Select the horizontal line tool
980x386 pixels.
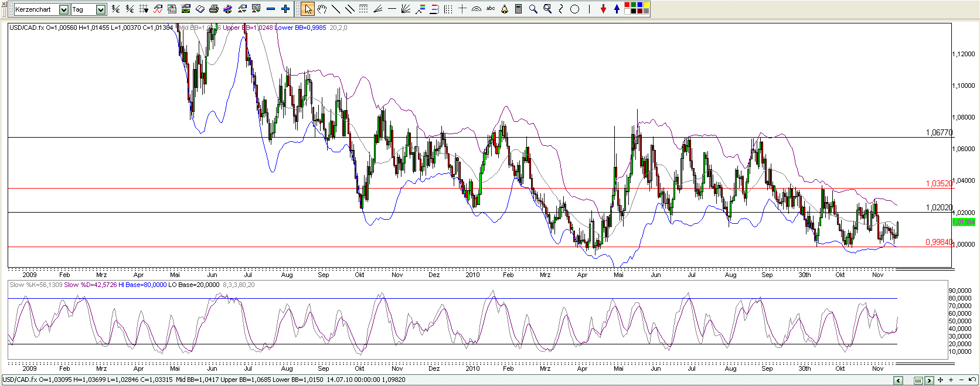click(x=392, y=9)
